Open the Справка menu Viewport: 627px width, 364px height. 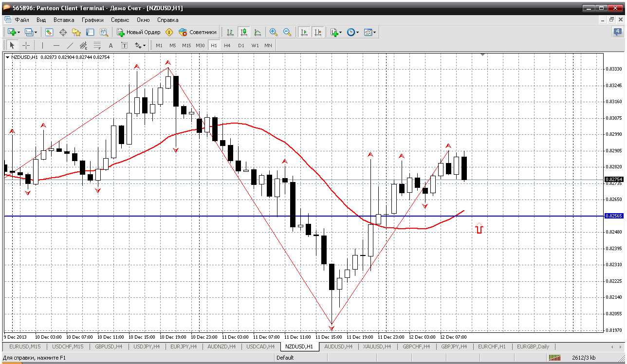167,20
